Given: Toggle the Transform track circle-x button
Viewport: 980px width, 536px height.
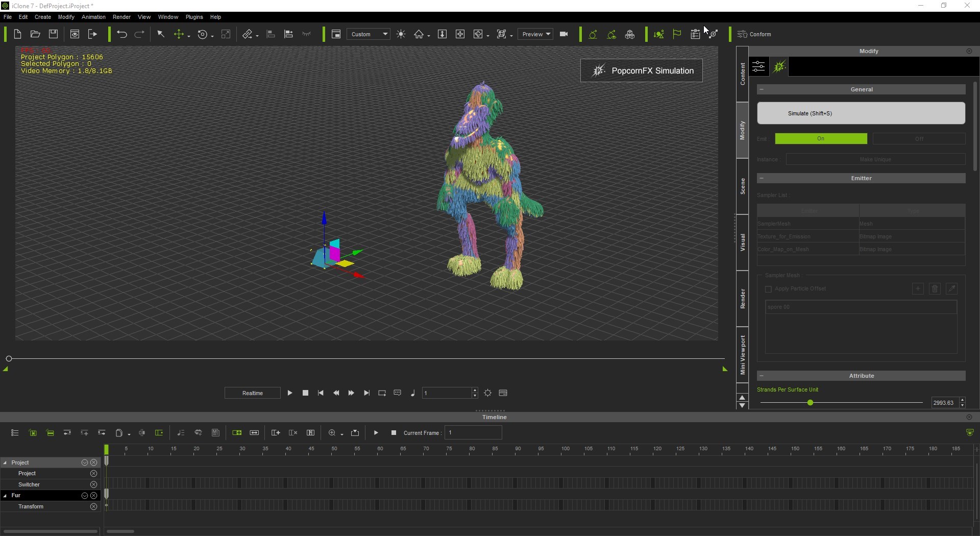Looking at the screenshot, I should coord(94,507).
